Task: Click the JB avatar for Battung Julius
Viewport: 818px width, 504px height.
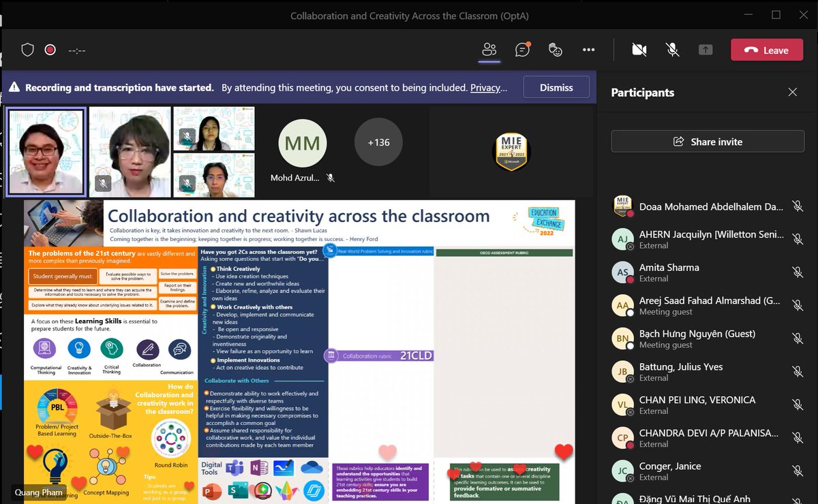Action: (623, 372)
